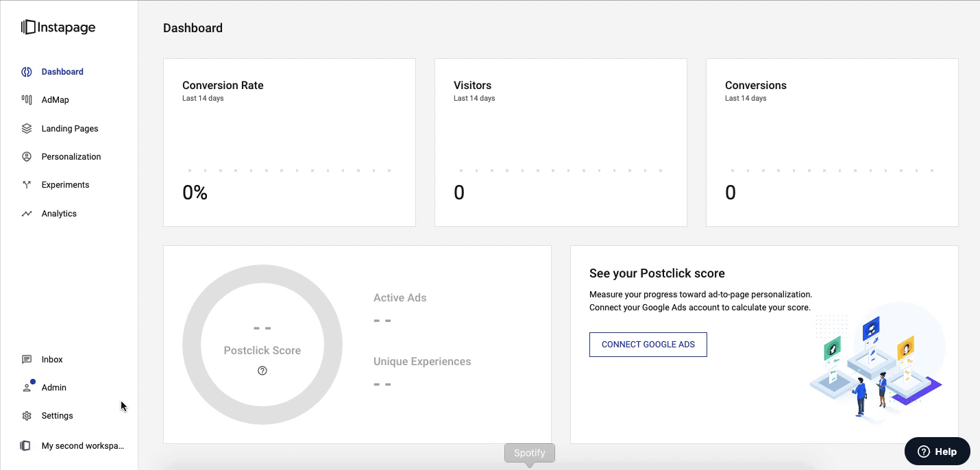Click the Visitors card title

473,86
